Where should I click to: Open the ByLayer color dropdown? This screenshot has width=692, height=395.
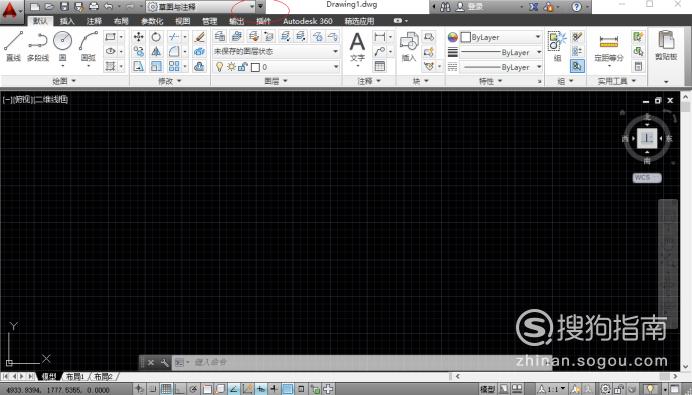pos(501,37)
